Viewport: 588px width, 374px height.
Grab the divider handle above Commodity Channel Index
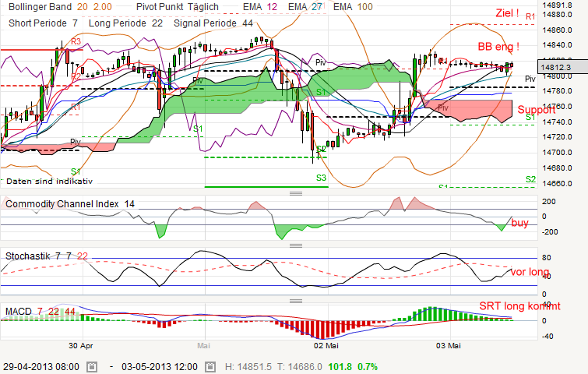pos(296,193)
